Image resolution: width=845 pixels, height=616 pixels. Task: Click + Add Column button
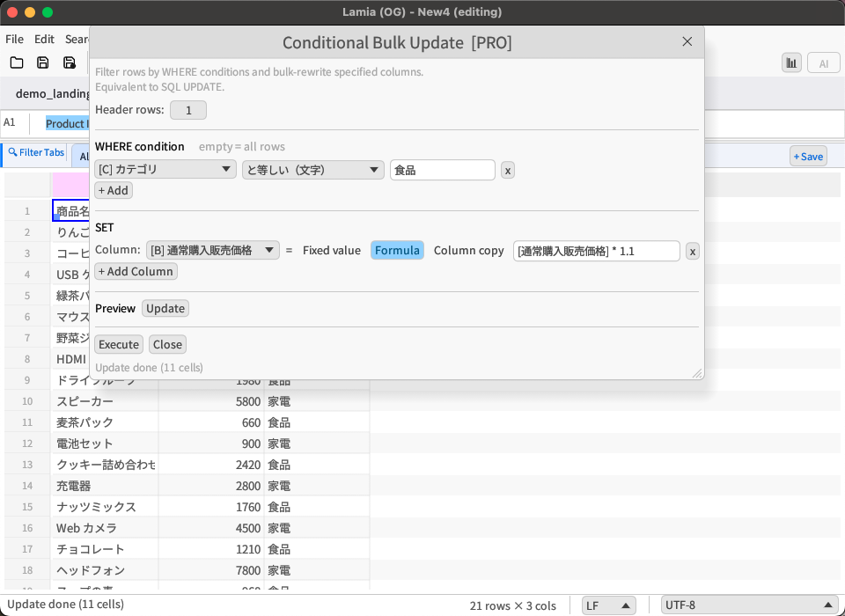(x=136, y=271)
